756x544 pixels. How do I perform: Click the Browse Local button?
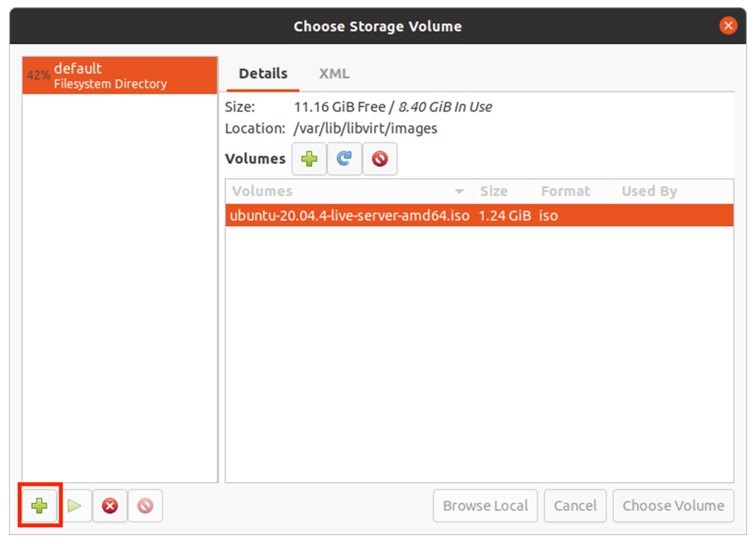pyautogui.click(x=485, y=506)
